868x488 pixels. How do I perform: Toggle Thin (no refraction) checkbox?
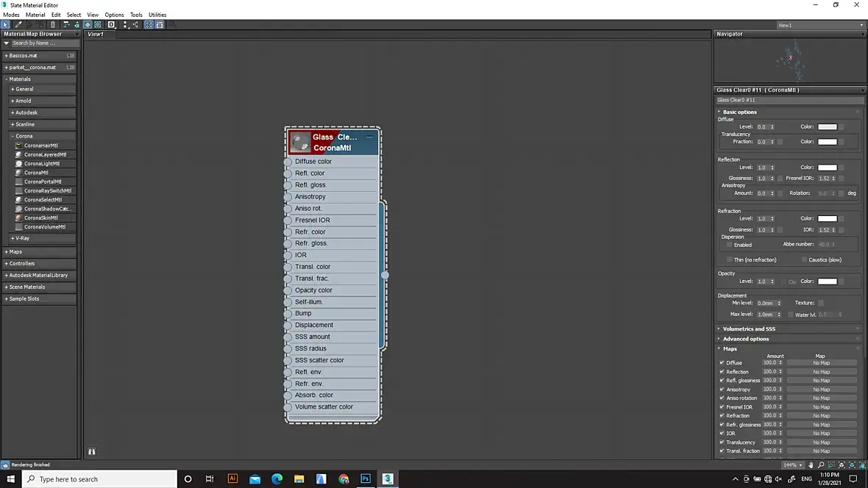point(730,260)
